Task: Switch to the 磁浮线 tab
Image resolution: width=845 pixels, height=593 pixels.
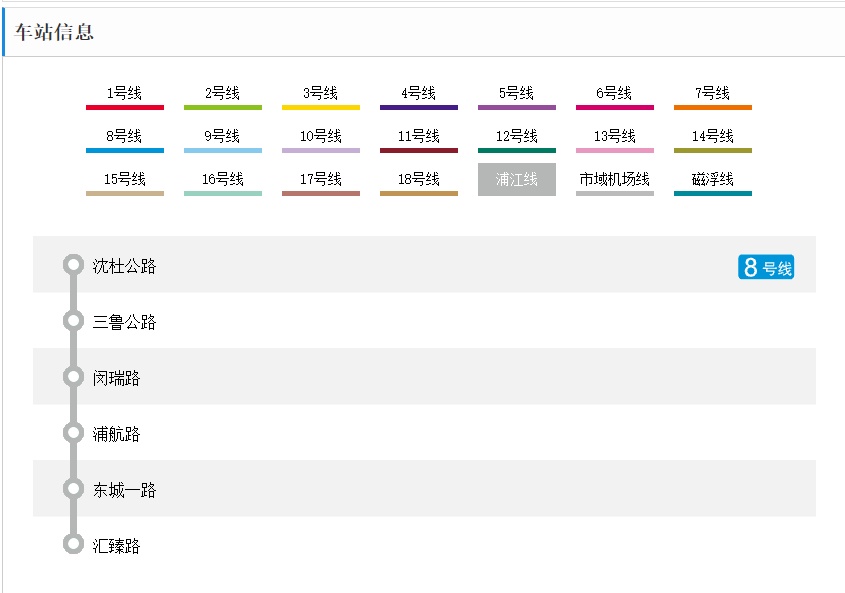Action: point(712,180)
